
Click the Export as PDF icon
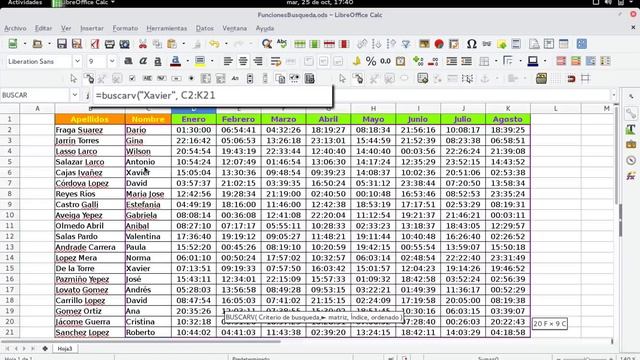click(95, 44)
